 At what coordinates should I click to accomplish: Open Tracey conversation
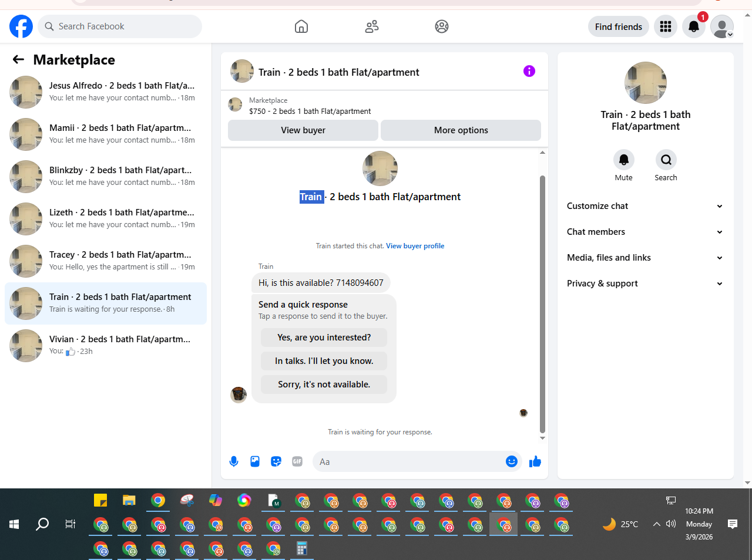[106, 261]
